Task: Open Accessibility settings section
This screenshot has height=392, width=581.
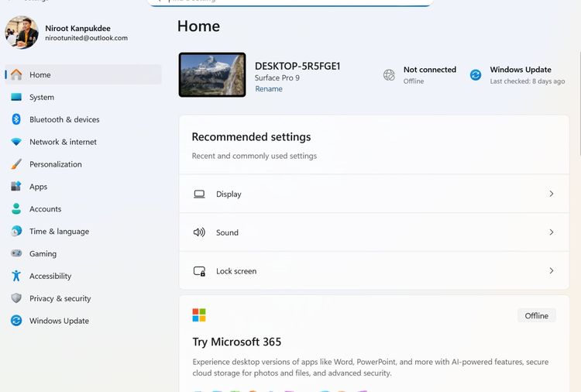Action: 84,276
